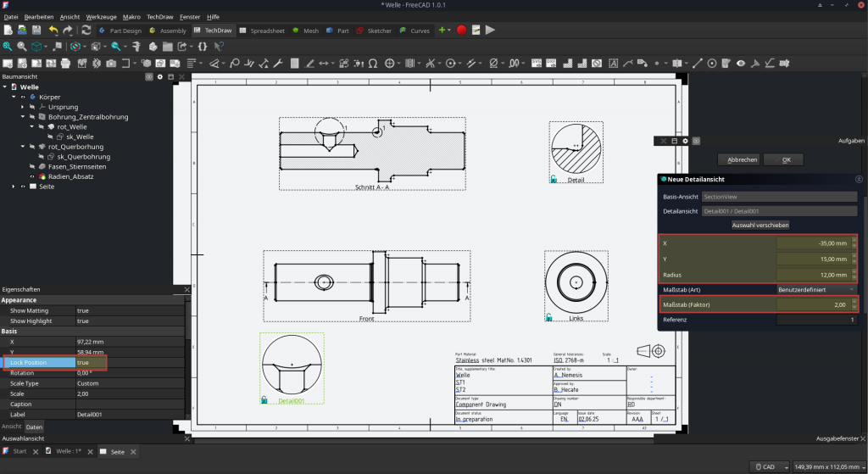This screenshot has height=474, width=868.
Task: Collapse the Bohrung_Zentralbohrung node
Action: 23,117
